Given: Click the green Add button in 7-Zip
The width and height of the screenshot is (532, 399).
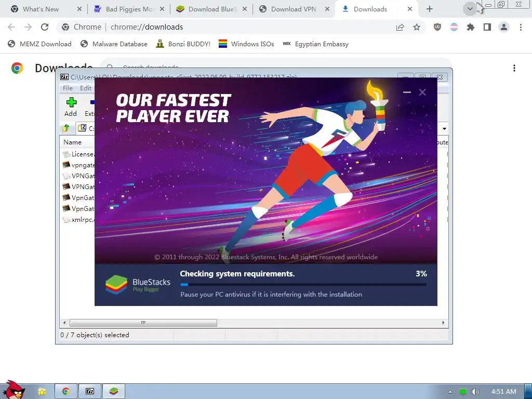Looking at the screenshot, I should pos(71,107).
